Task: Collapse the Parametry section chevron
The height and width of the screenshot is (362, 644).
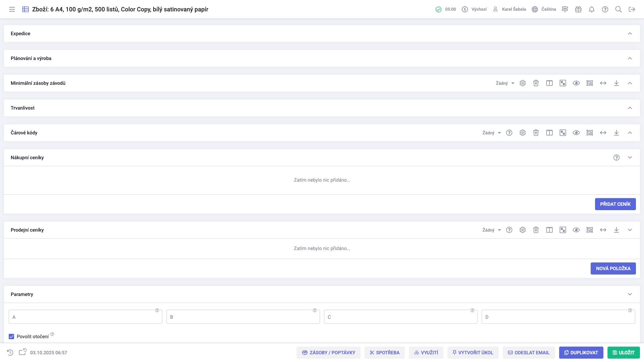Action: tap(630, 294)
